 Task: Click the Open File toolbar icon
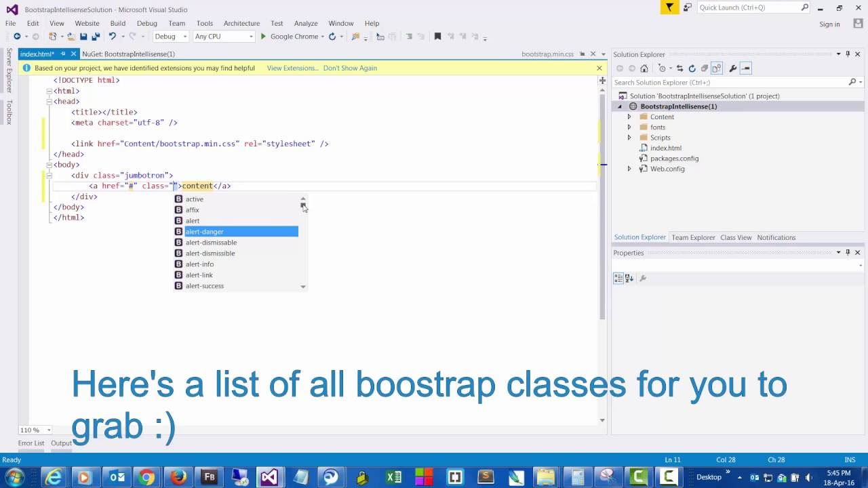pos(71,37)
